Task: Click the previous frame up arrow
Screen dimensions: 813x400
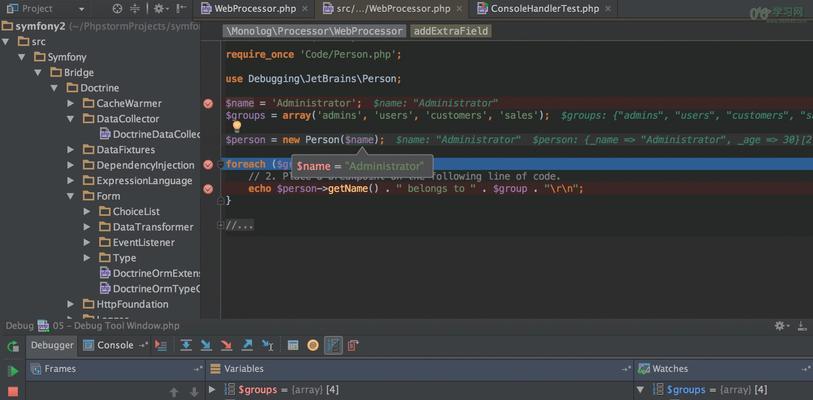Action: [x=174, y=392]
